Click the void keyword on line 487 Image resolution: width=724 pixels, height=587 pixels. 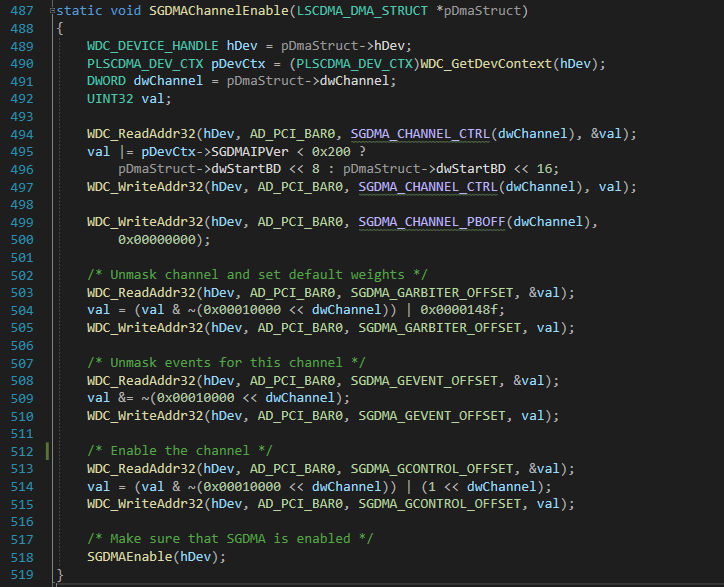[126, 11]
